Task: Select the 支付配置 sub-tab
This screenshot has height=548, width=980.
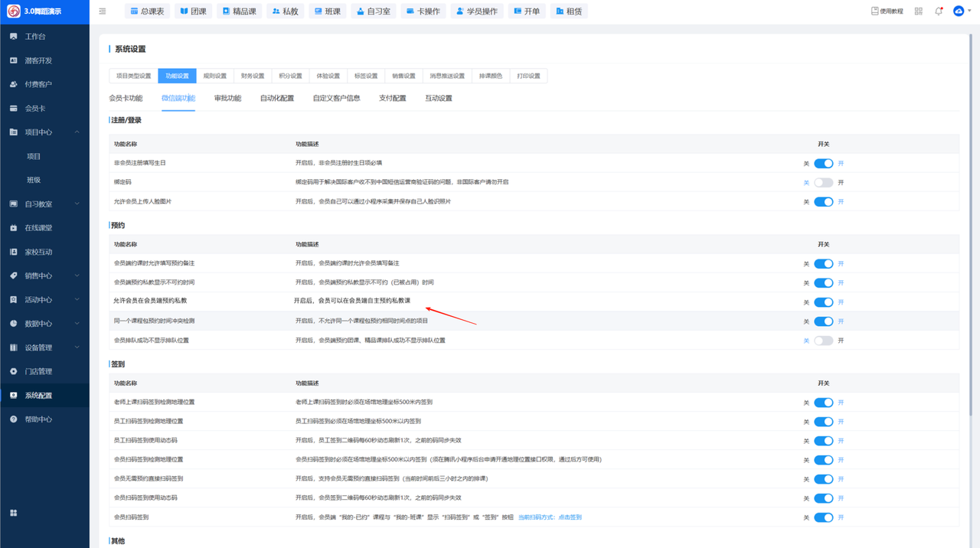Action: [x=392, y=98]
